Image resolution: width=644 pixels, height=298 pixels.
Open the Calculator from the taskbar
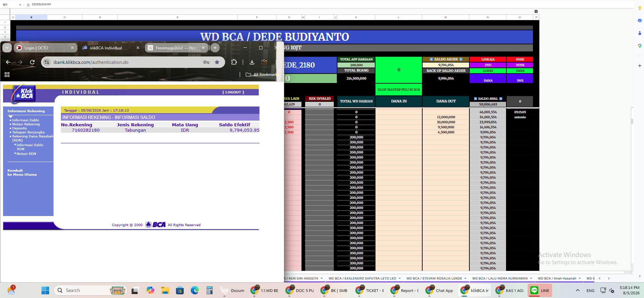[209, 290]
